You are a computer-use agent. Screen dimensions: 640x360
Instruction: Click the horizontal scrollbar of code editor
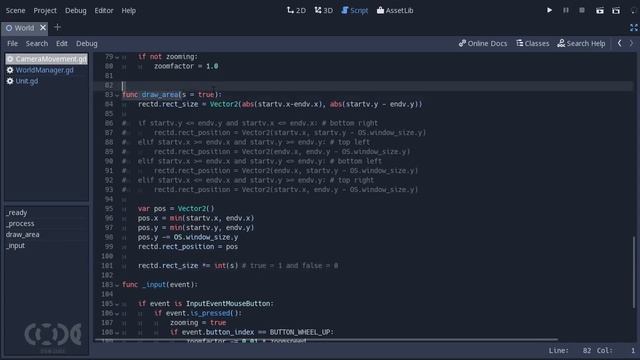pyautogui.click(x=326, y=339)
